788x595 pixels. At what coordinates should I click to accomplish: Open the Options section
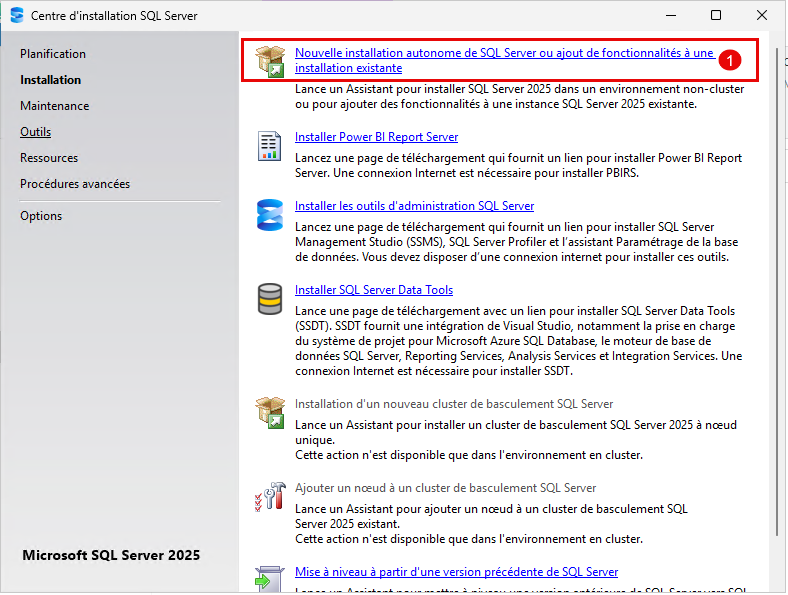tap(41, 216)
